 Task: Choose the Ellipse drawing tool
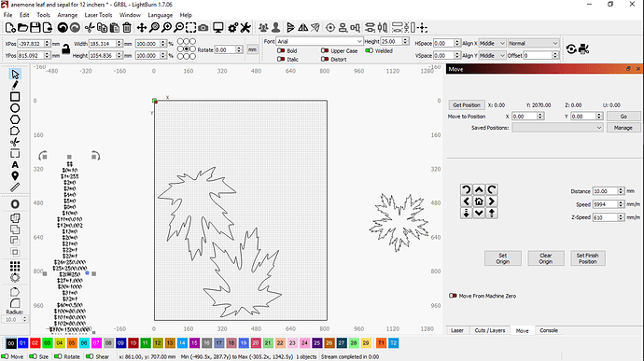click(15, 108)
